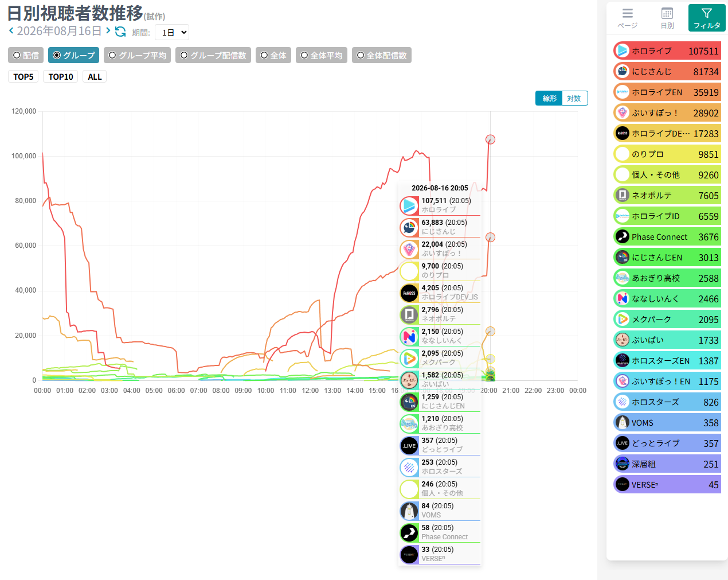The width and height of the screenshot is (728, 580).
Task: Show TOP10 groups
Action: click(x=61, y=77)
